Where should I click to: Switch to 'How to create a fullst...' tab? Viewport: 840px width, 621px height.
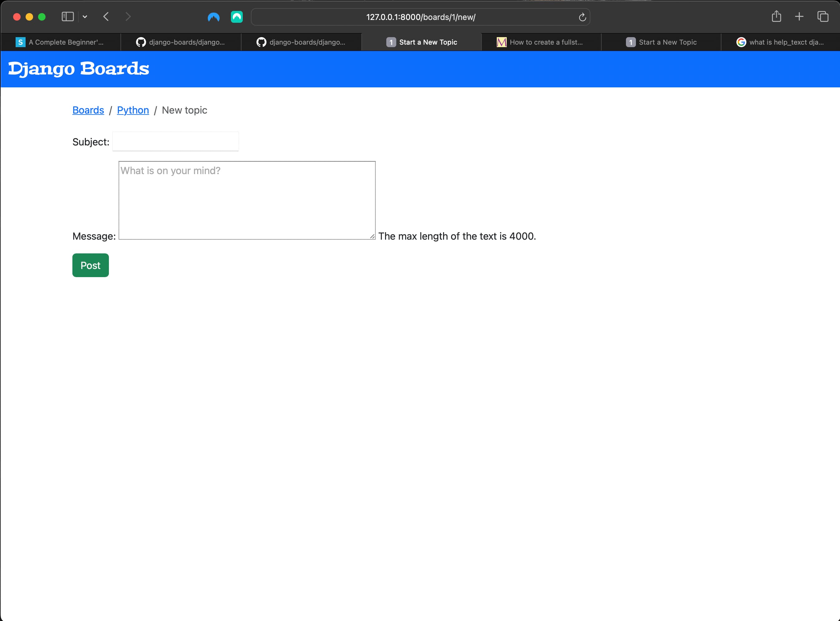point(541,42)
